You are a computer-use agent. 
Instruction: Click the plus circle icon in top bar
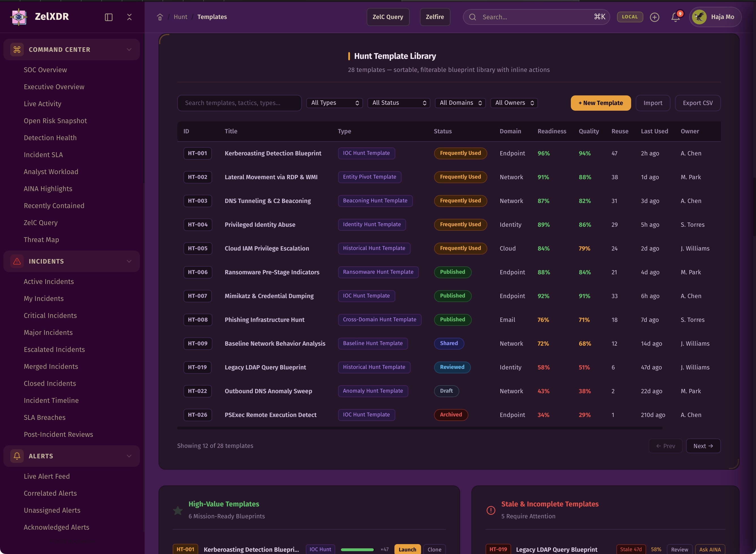(654, 17)
